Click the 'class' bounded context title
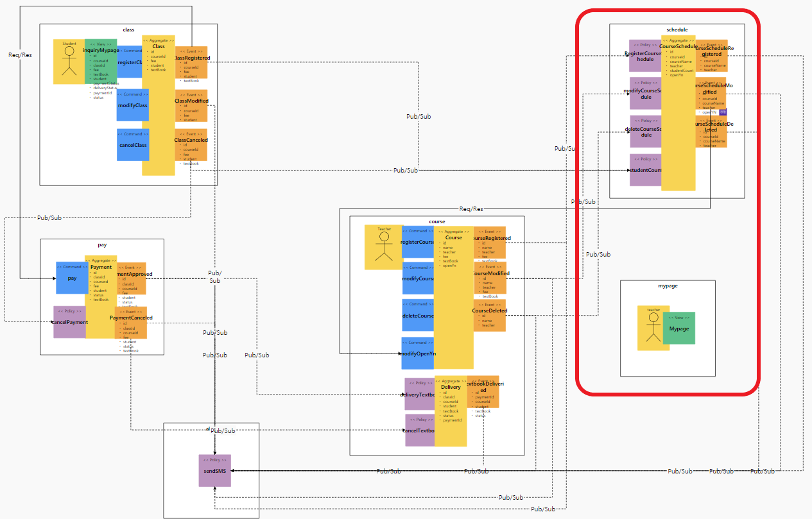The width and height of the screenshot is (812, 519). 128,30
